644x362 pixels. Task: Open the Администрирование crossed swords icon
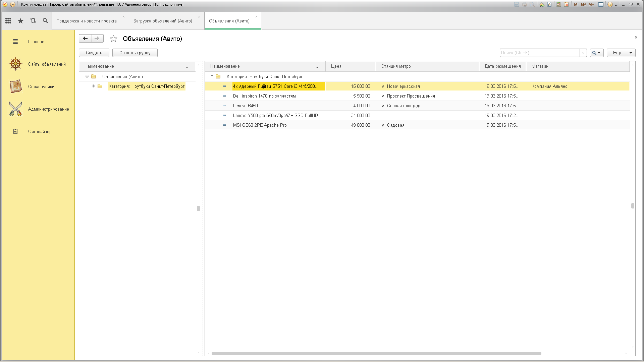click(15, 109)
